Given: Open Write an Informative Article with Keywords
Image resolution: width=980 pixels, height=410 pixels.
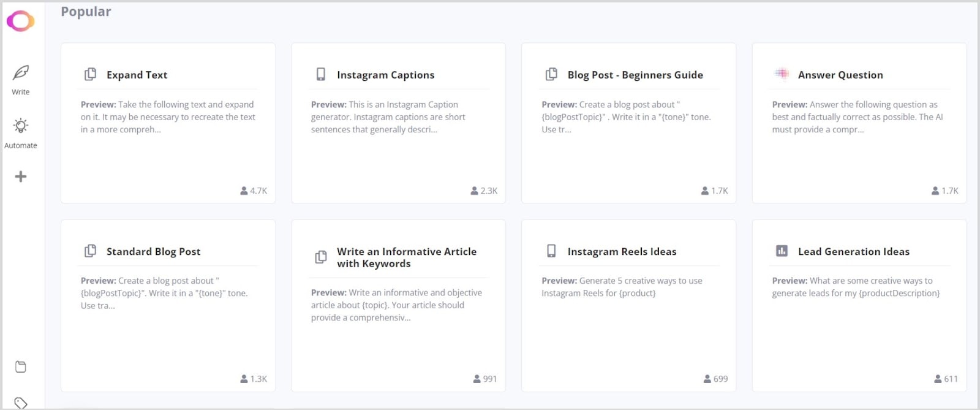Looking at the screenshot, I should click(406, 257).
